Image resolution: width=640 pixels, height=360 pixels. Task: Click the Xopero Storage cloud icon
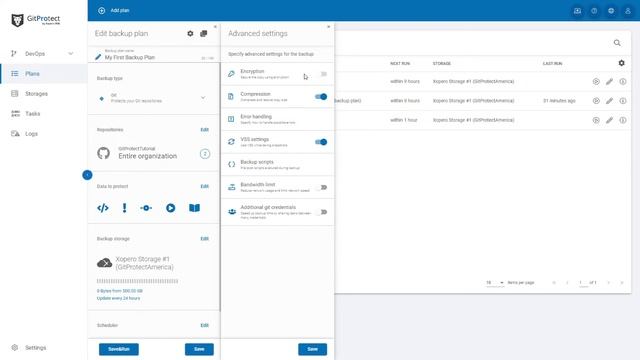pyautogui.click(x=104, y=263)
